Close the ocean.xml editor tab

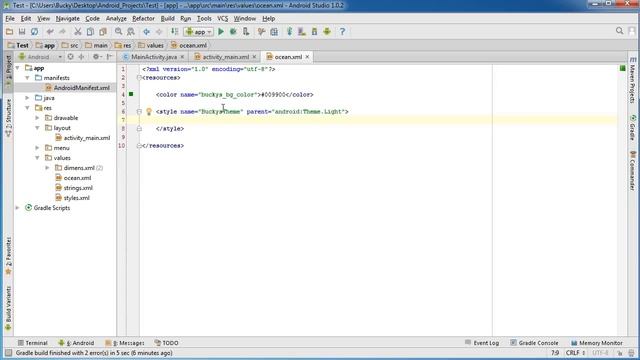(307, 57)
